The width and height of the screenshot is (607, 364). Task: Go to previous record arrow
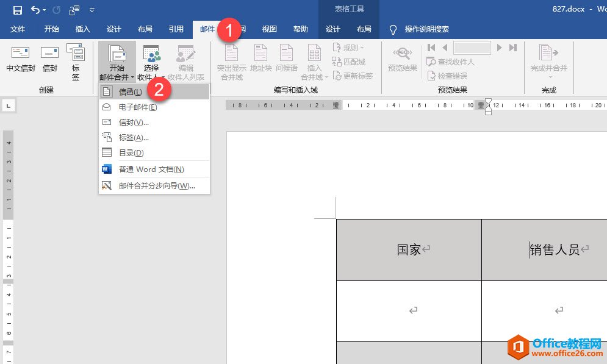445,48
